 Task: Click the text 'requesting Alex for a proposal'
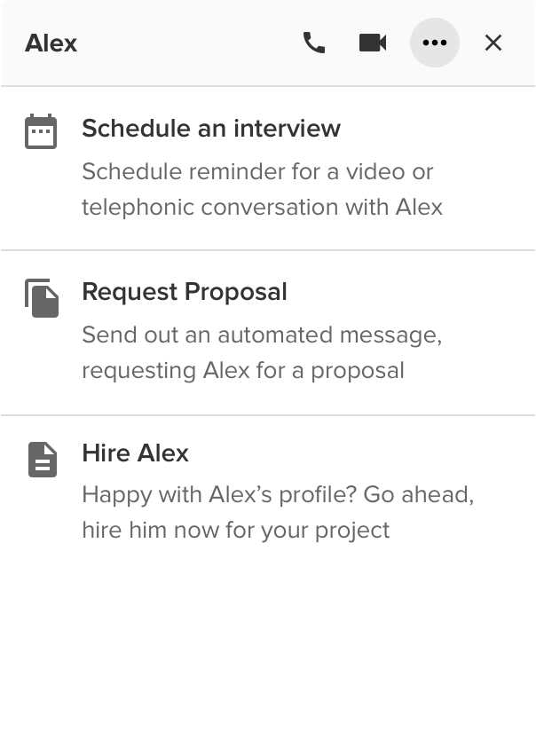click(x=243, y=371)
